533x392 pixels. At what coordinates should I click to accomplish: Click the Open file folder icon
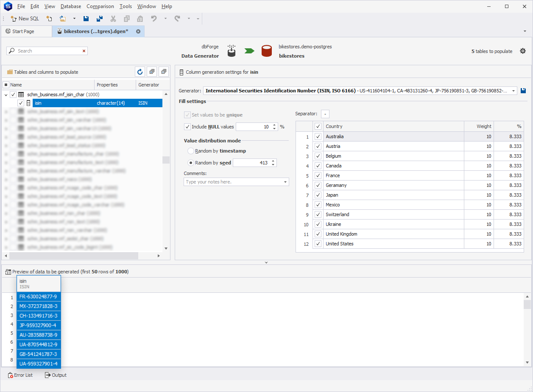(x=63, y=19)
